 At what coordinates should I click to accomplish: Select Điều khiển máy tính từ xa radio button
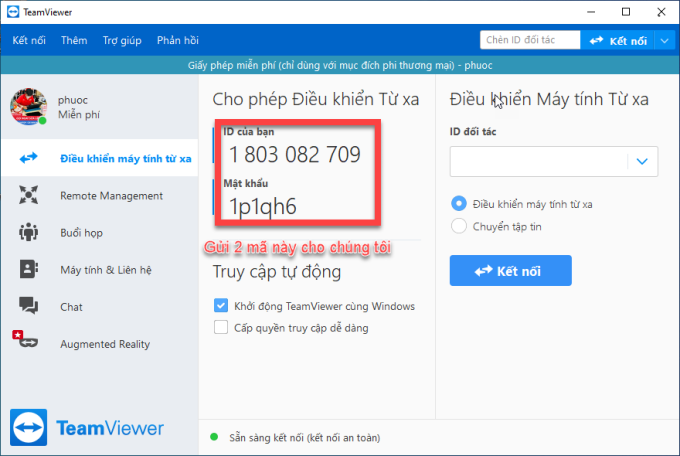coord(459,203)
